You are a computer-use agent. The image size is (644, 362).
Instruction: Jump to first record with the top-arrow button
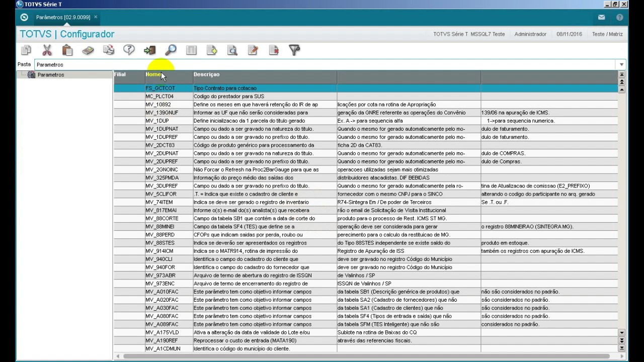(x=621, y=74)
